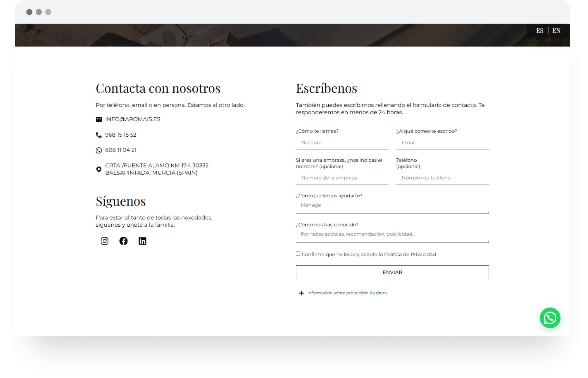The width and height of the screenshot is (588, 378).
Task: Click the WhatsApp icon beside 608 11 04 21
Action: (99, 150)
